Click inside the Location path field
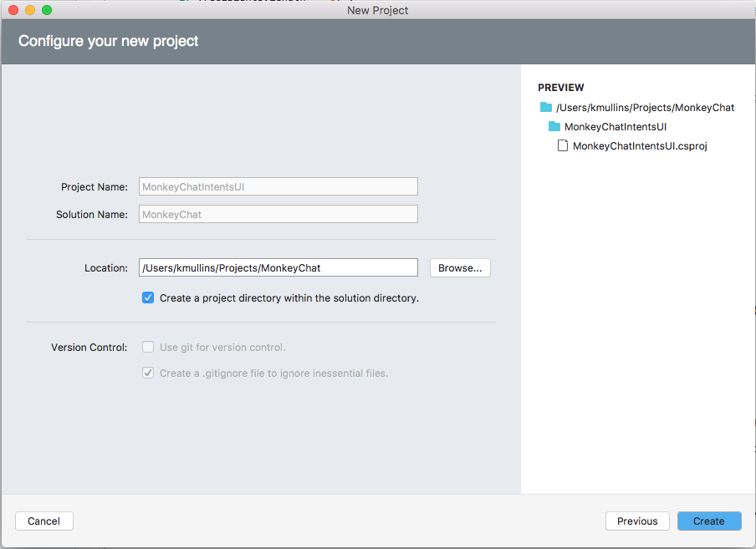Image resolution: width=756 pixels, height=549 pixels. 278,267
